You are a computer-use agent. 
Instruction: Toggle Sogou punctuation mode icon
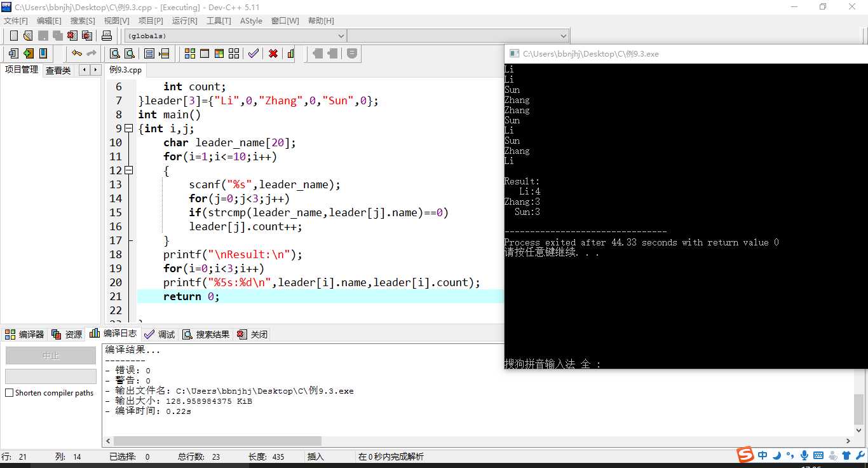coord(790,455)
